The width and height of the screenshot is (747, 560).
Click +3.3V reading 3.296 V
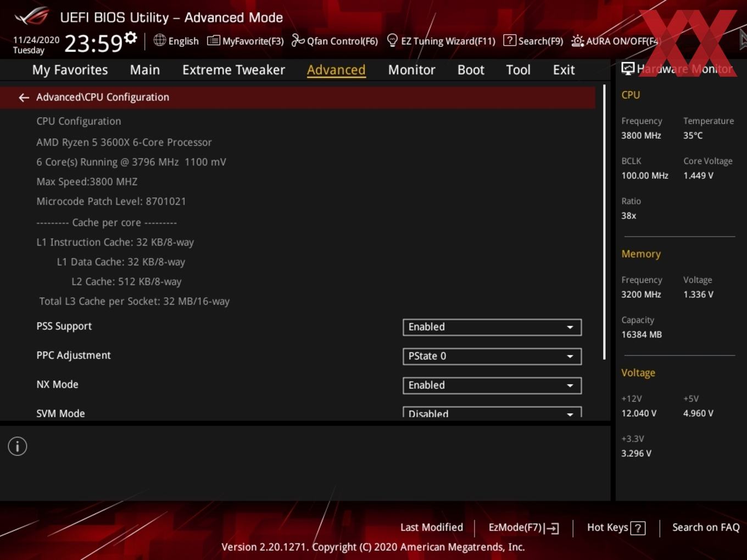(636, 453)
